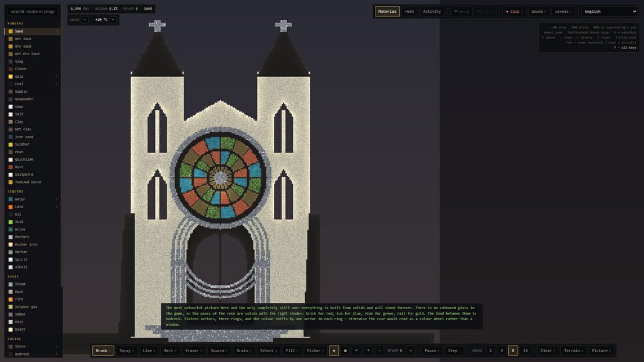Set simulation speed to 4
Viewport: 644px width, 362px height.
click(x=501, y=350)
